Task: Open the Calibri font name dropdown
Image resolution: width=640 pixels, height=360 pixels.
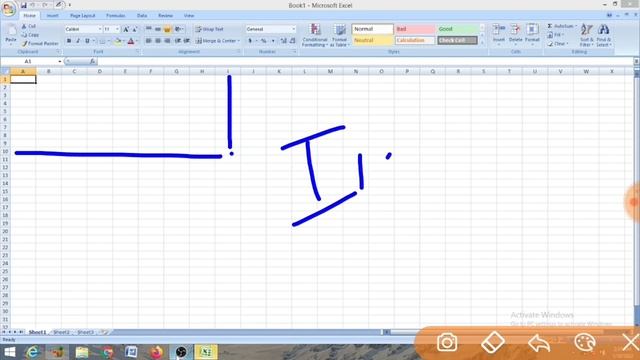Action: point(100,29)
